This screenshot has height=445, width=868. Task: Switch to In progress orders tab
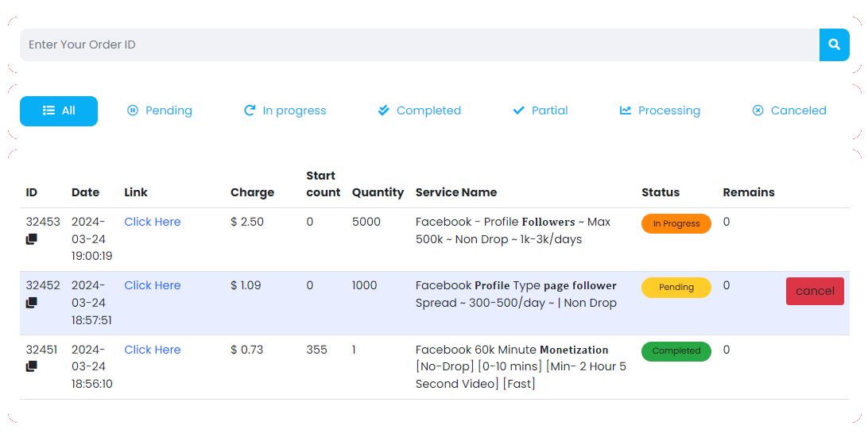(285, 111)
